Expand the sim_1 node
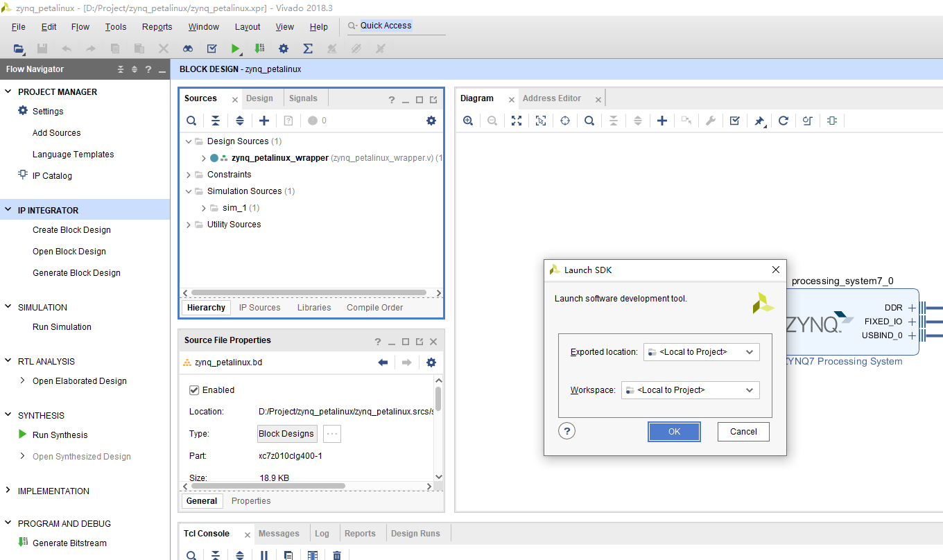This screenshot has width=943, height=560. point(203,208)
